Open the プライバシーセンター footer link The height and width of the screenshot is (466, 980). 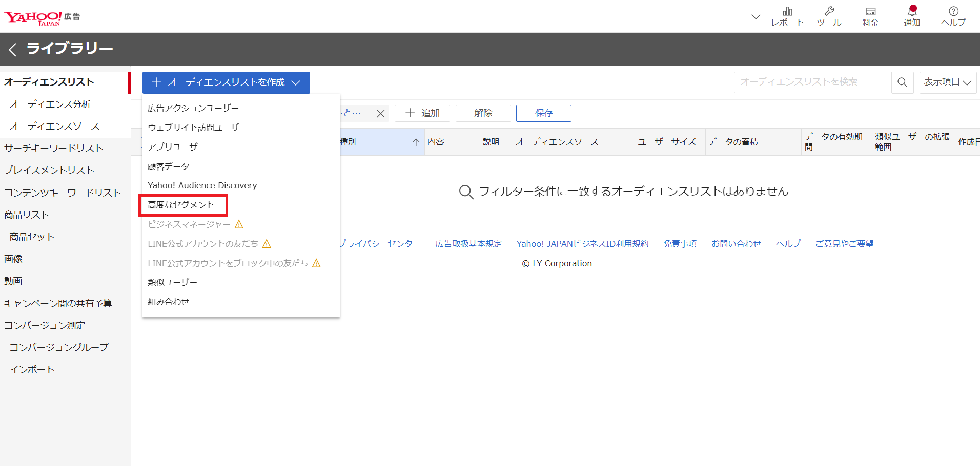(x=379, y=244)
